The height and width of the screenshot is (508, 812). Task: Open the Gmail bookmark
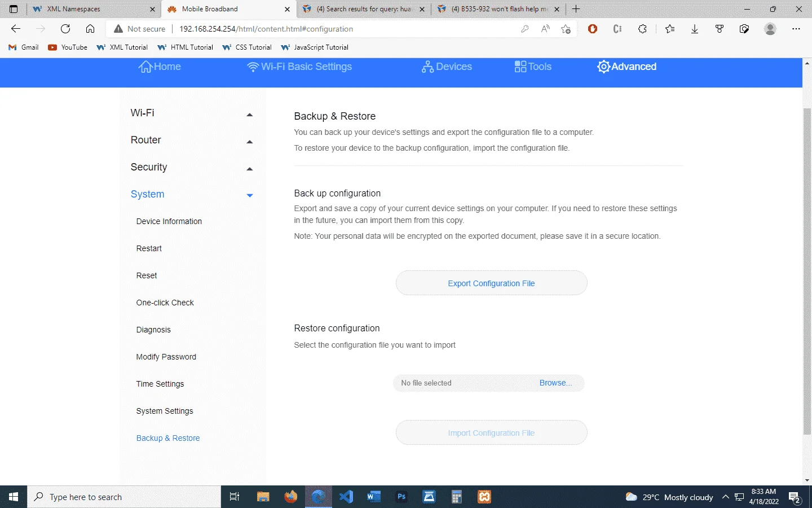24,47
